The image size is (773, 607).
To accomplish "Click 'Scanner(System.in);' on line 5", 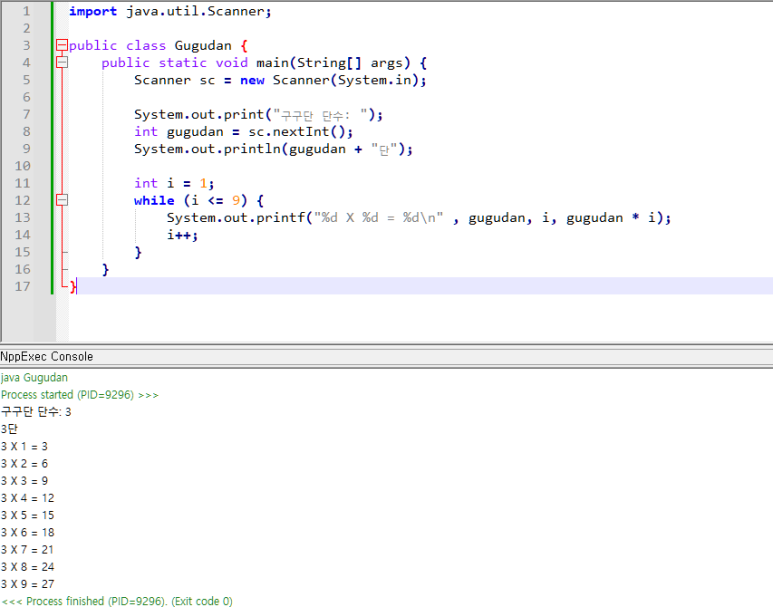I will click(350, 80).
